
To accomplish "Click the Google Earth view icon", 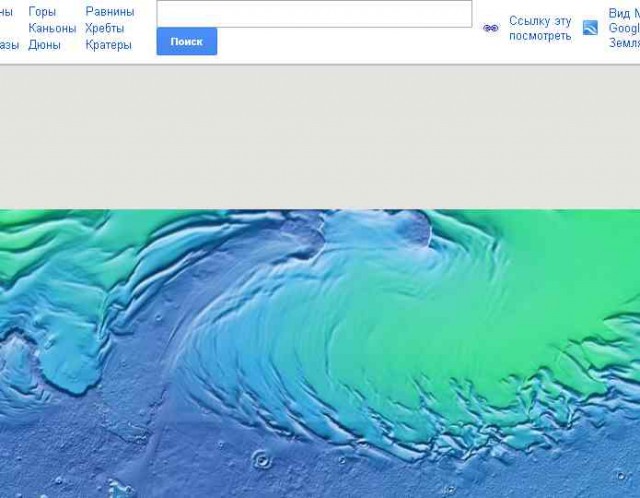I will 590,28.
